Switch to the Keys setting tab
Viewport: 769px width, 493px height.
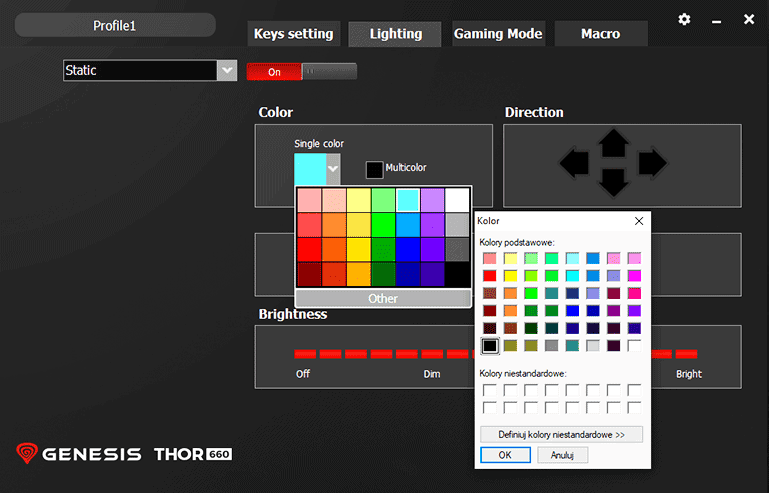[293, 34]
